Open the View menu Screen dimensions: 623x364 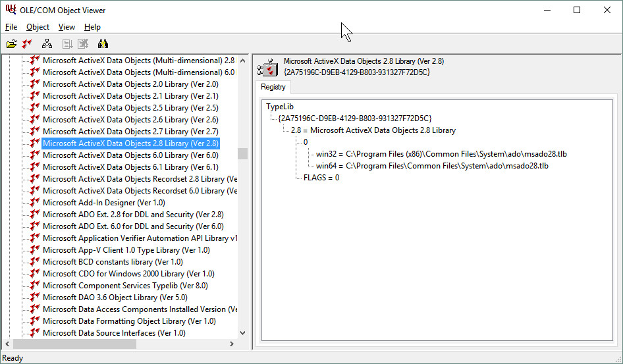67,27
